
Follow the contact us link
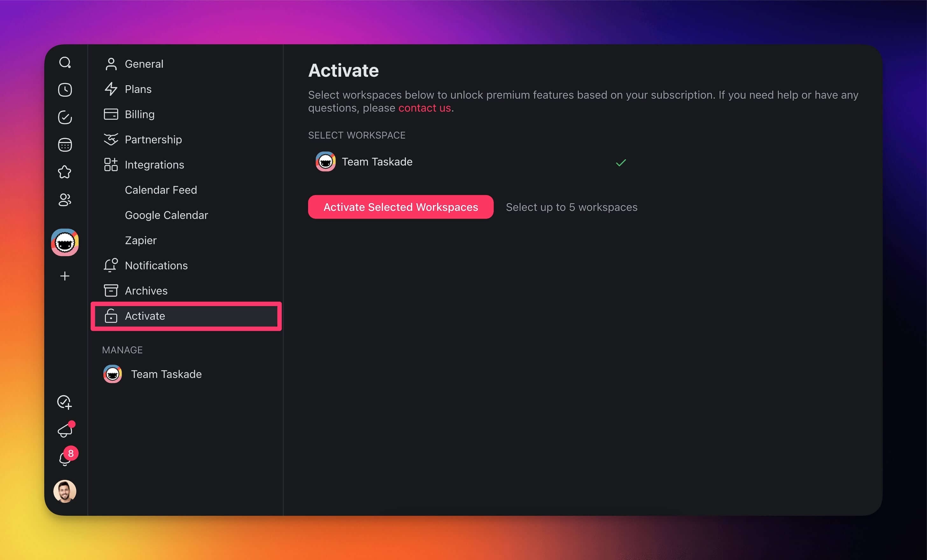click(425, 108)
